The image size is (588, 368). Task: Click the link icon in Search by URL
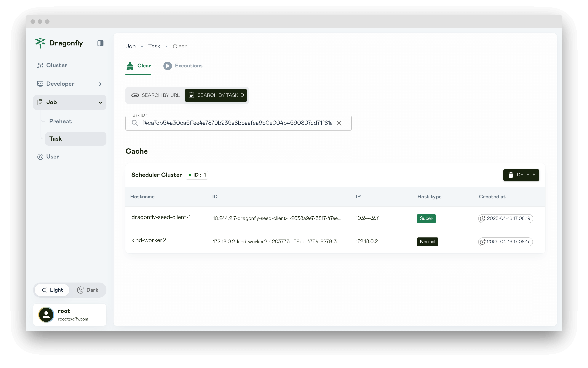click(x=135, y=95)
